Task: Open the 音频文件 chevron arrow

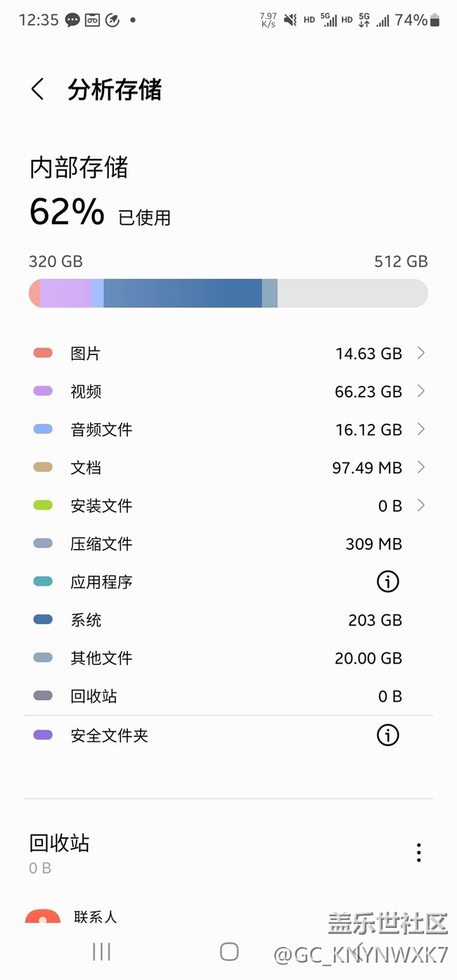Action: [420, 429]
